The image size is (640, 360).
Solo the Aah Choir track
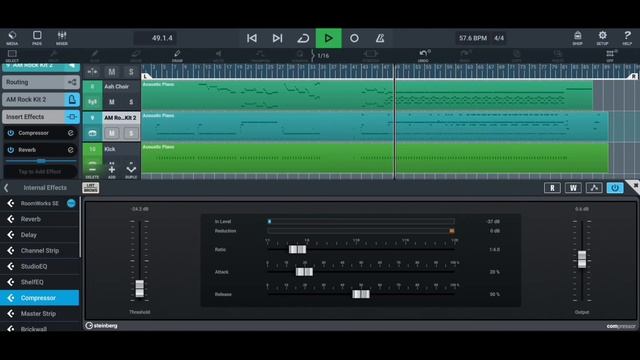(131, 102)
